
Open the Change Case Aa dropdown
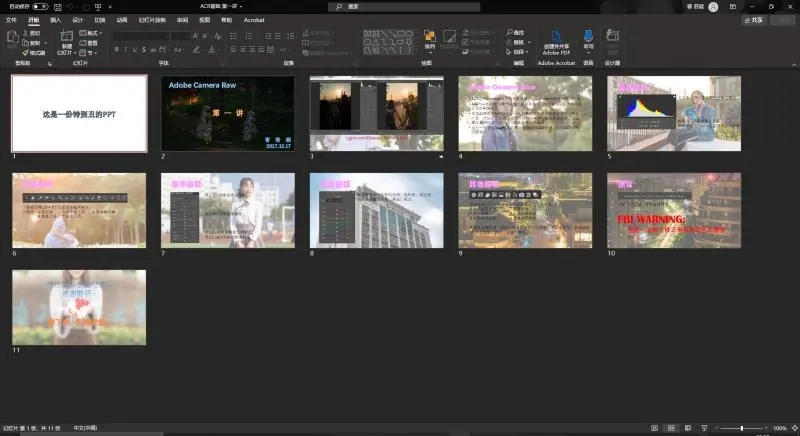178,49
